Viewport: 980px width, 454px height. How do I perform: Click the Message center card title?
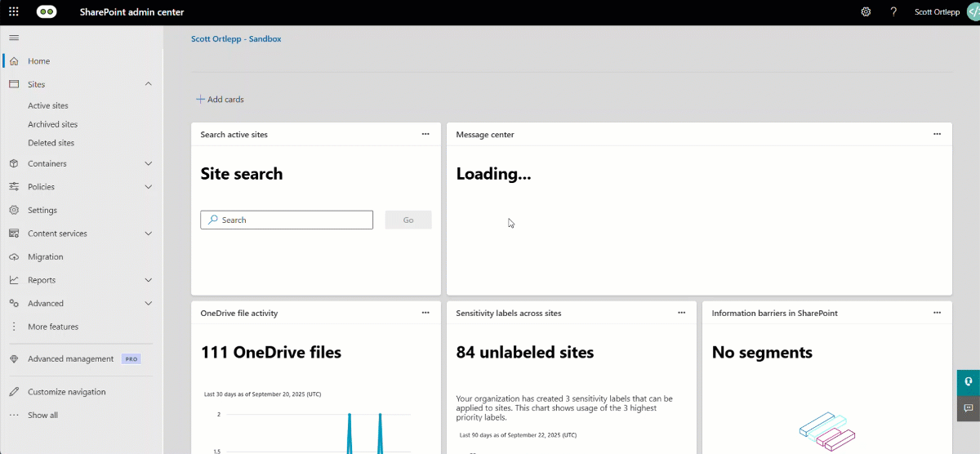tap(485, 134)
